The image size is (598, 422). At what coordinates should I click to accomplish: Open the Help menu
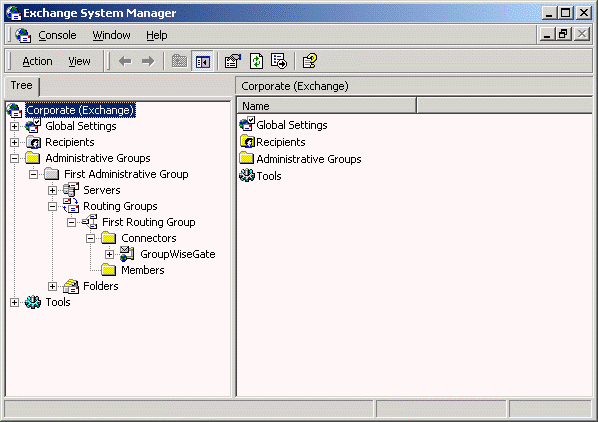pos(157,35)
